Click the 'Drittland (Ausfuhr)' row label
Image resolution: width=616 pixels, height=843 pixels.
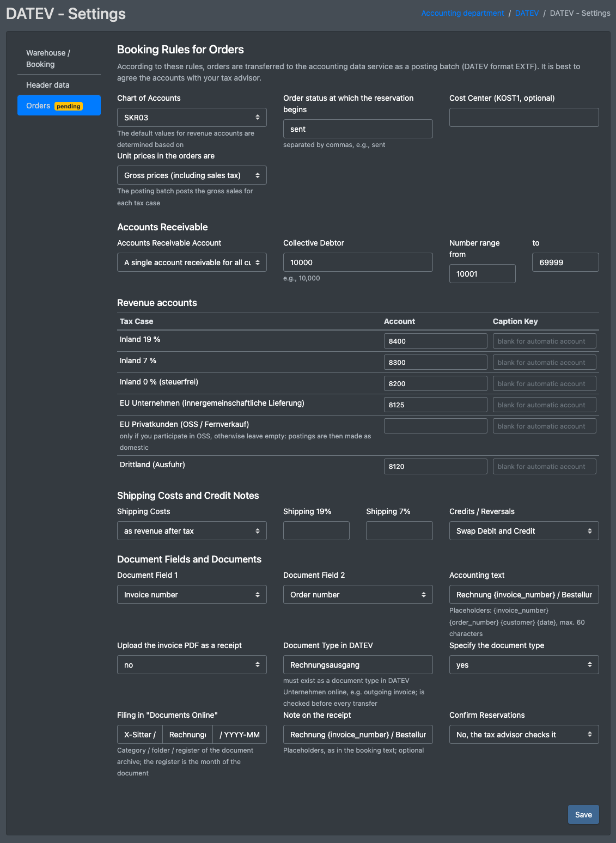[x=153, y=465]
